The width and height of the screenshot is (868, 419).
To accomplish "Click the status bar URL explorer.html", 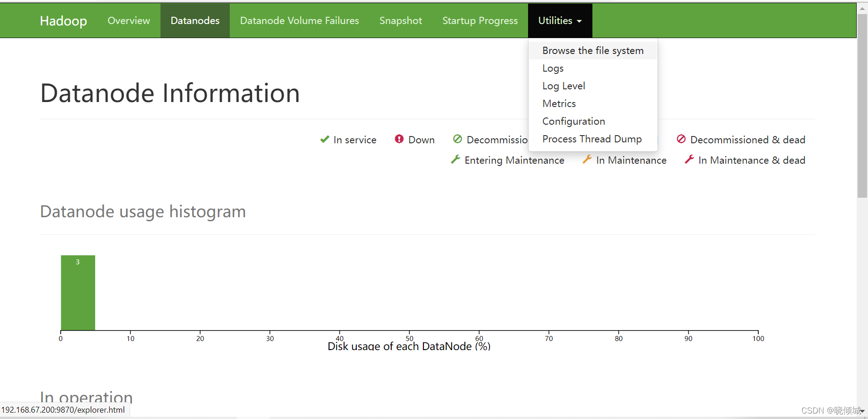I will (x=63, y=410).
